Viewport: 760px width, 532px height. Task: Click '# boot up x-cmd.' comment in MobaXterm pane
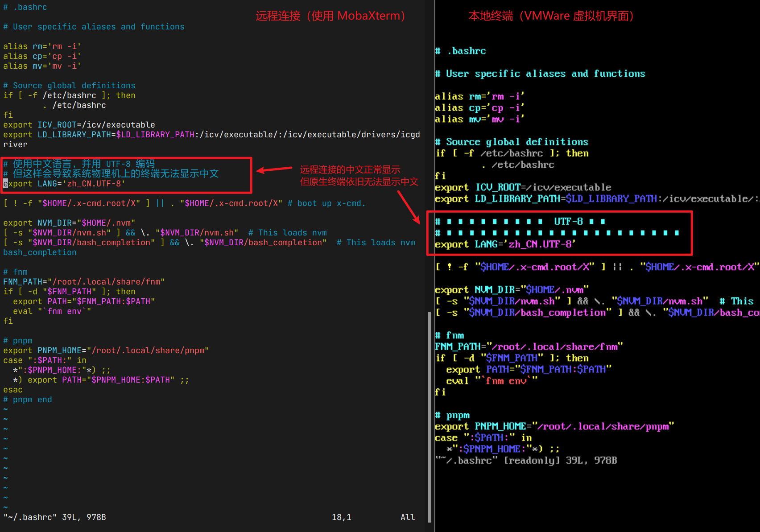click(326, 203)
